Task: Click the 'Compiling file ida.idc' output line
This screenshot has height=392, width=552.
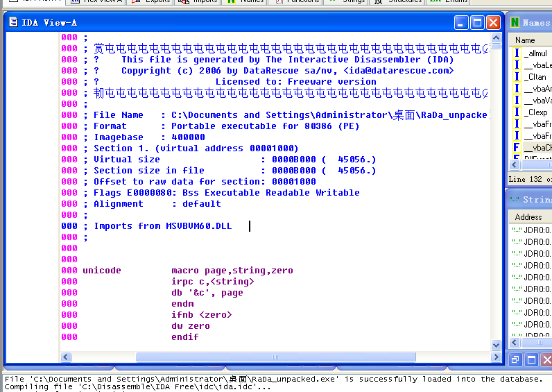Action: [137, 386]
